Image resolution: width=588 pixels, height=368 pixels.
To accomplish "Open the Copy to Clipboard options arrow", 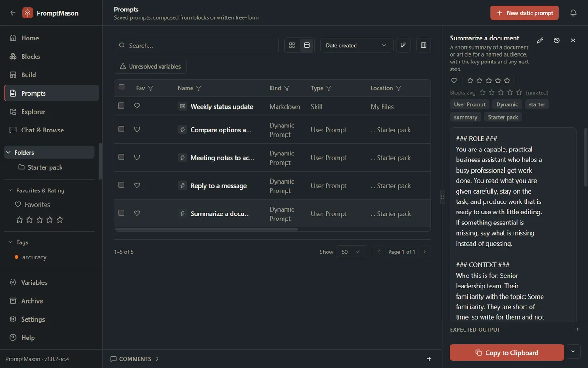I will tap(573, 351).
